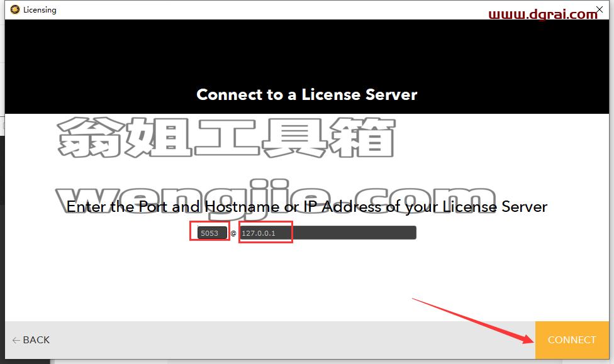Click the Licensing window title text
Viewport: 614px width, 364px height.
[40, 10]
